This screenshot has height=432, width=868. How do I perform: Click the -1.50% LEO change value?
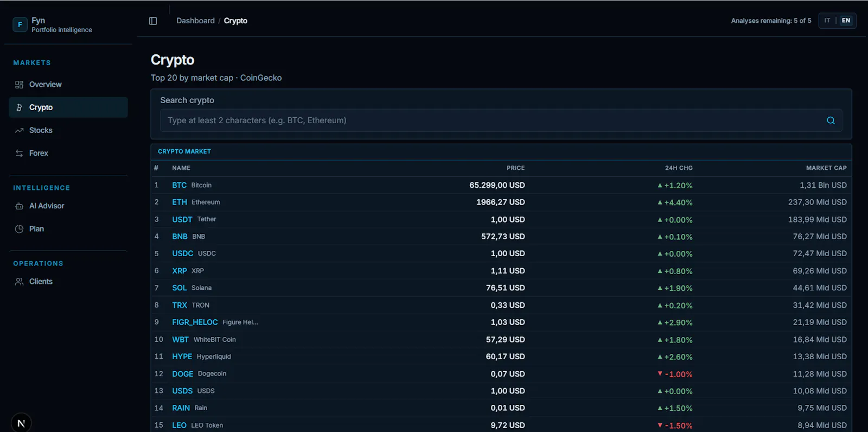coord(675,426)
